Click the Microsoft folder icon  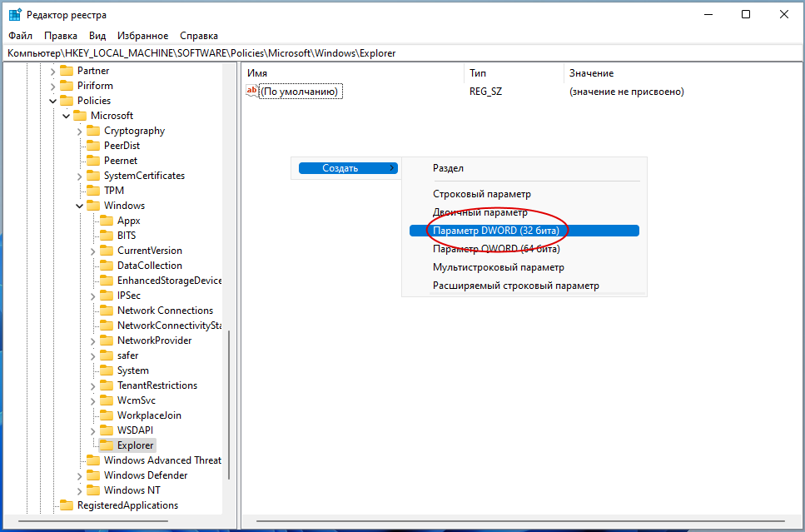(x=80, y=115)
